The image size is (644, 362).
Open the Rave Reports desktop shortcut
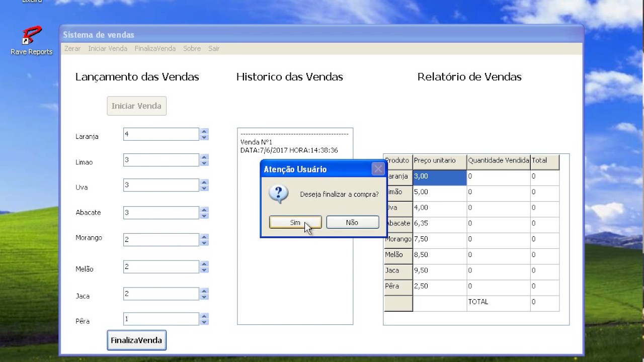click(31, 40)
